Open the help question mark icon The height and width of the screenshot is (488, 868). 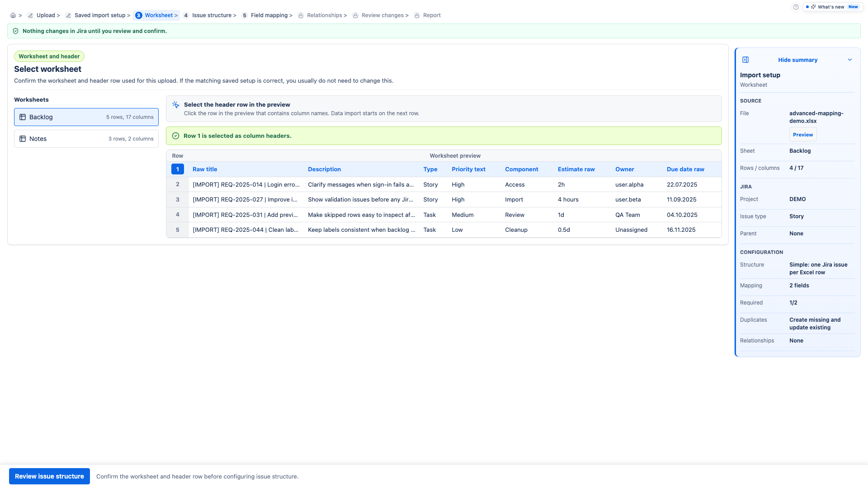click(x=796, y=7)
